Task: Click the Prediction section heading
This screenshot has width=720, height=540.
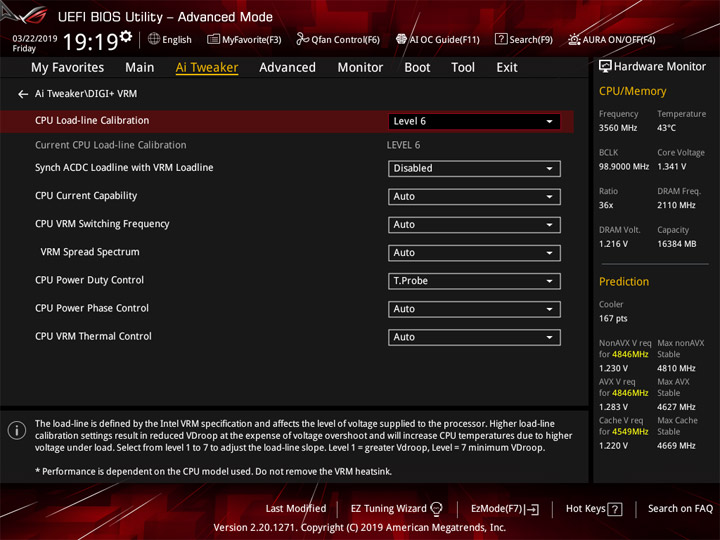Action: tap(624, 281)
